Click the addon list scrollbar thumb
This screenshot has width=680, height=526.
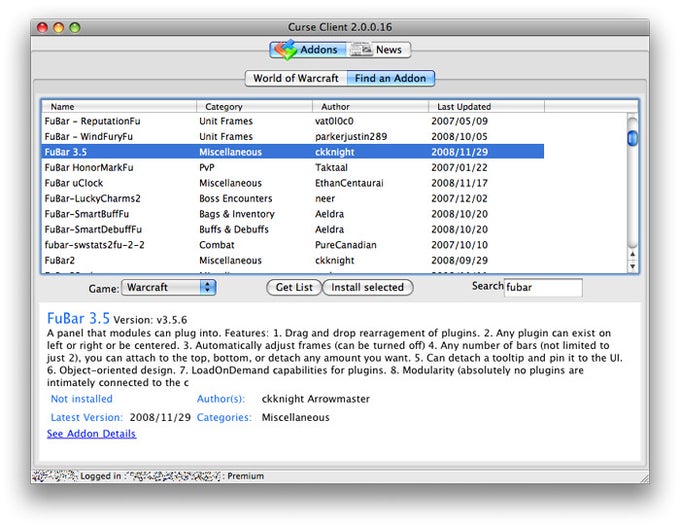(633, 138)
